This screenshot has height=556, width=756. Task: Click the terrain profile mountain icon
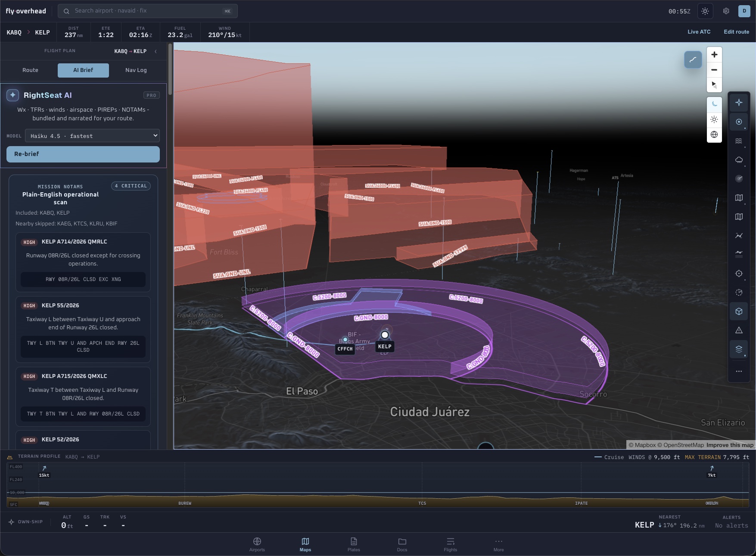(9, 457)
